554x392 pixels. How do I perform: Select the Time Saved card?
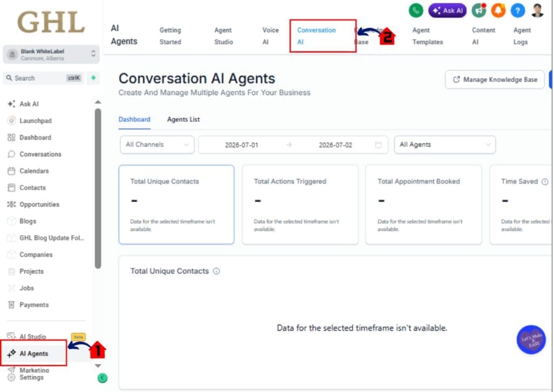pos(521,205)
